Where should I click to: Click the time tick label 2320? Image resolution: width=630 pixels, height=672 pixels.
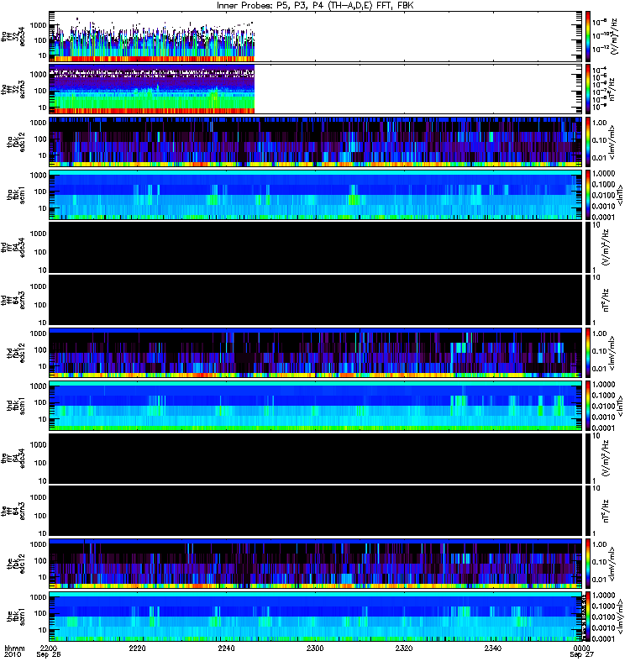point(404,648)
